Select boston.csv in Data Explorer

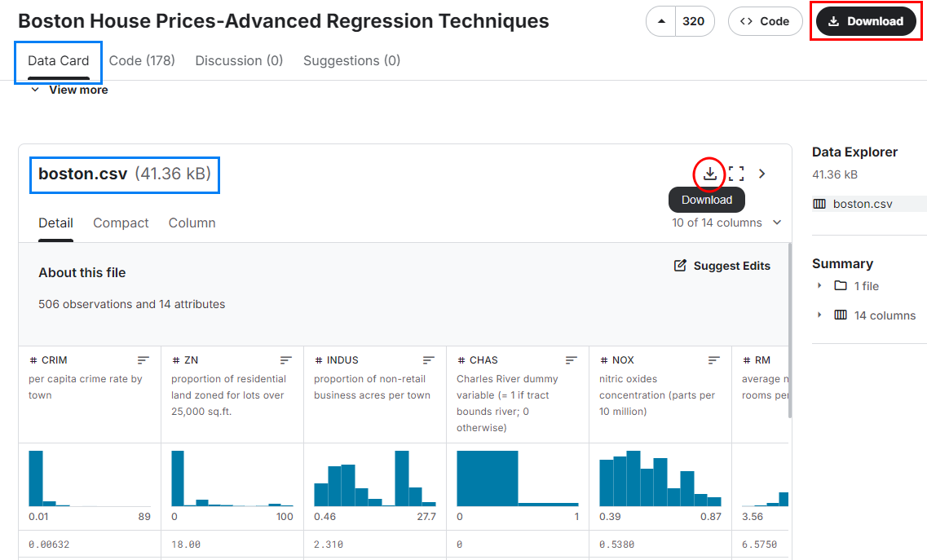click(x=862, y=204)
